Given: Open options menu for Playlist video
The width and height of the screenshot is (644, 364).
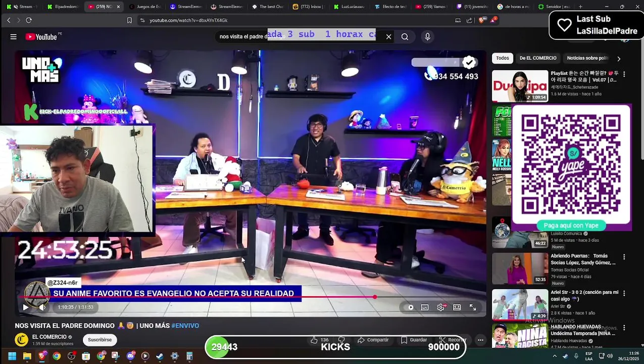Looking at the screenshot, I should 624,74.
